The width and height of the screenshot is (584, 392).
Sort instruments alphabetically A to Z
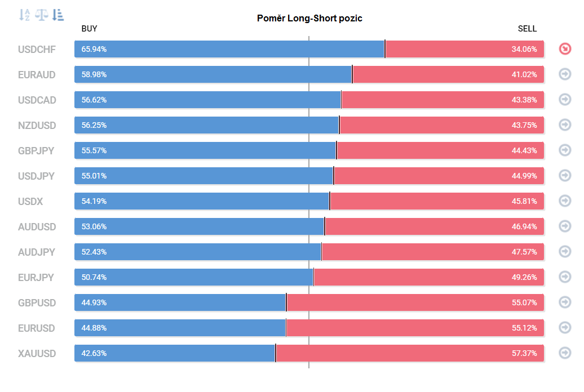[24, 15]
